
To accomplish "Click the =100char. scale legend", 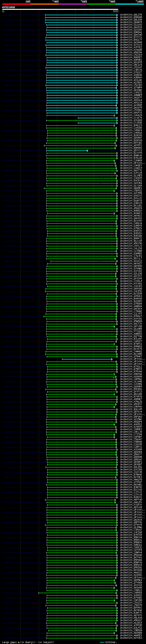I will tap(108, 642).
